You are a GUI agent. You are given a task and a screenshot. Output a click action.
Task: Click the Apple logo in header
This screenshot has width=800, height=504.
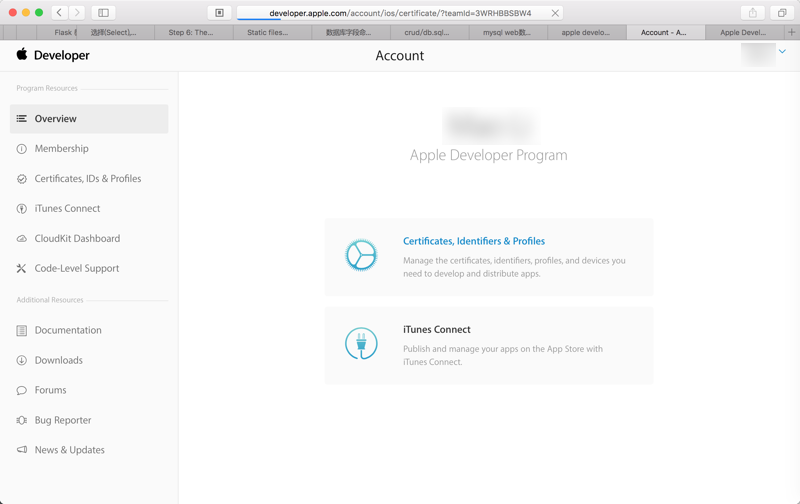click(x=21, y=54)
